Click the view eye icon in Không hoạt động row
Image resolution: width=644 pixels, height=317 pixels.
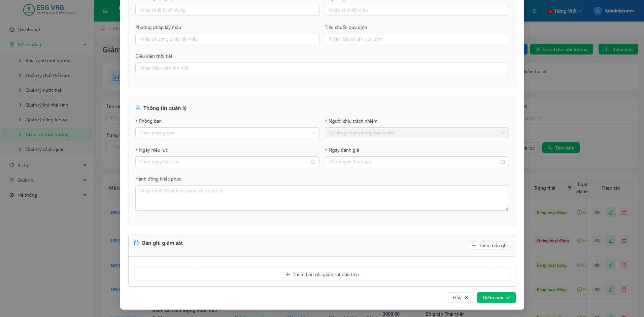[x=597, y=241]
